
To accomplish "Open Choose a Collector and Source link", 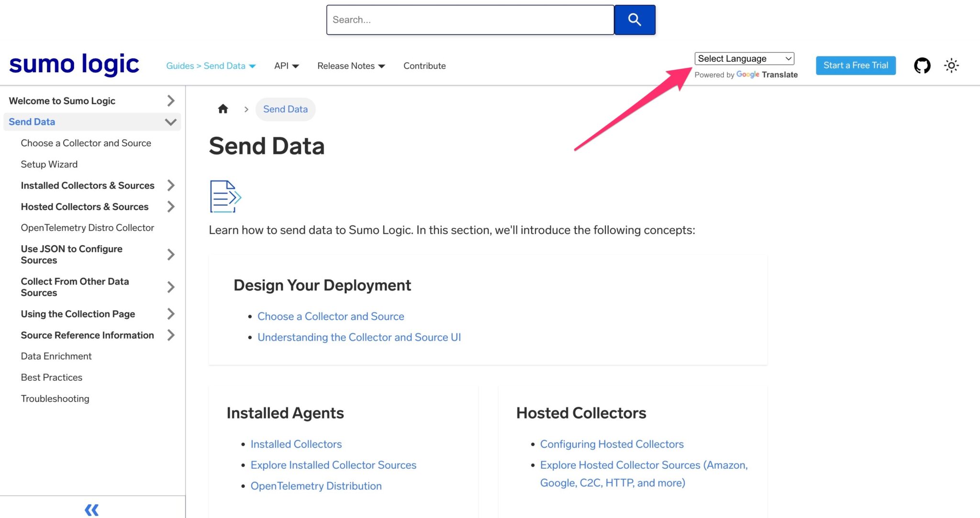I will click(x=331, y=316).
